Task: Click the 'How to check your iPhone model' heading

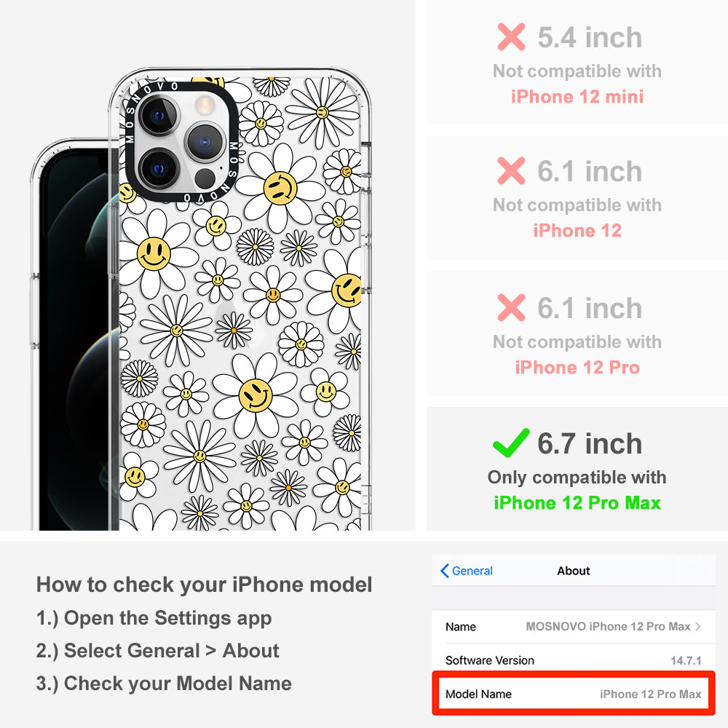Action: point(205,585)
